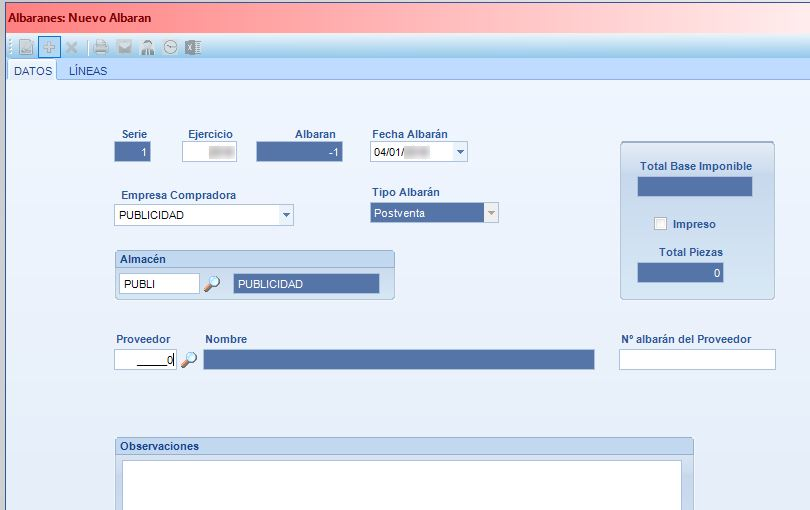Open the Empresa Compradora dropdown arrow
Viewport: 810px width, 510px height.
pos(286,215)
